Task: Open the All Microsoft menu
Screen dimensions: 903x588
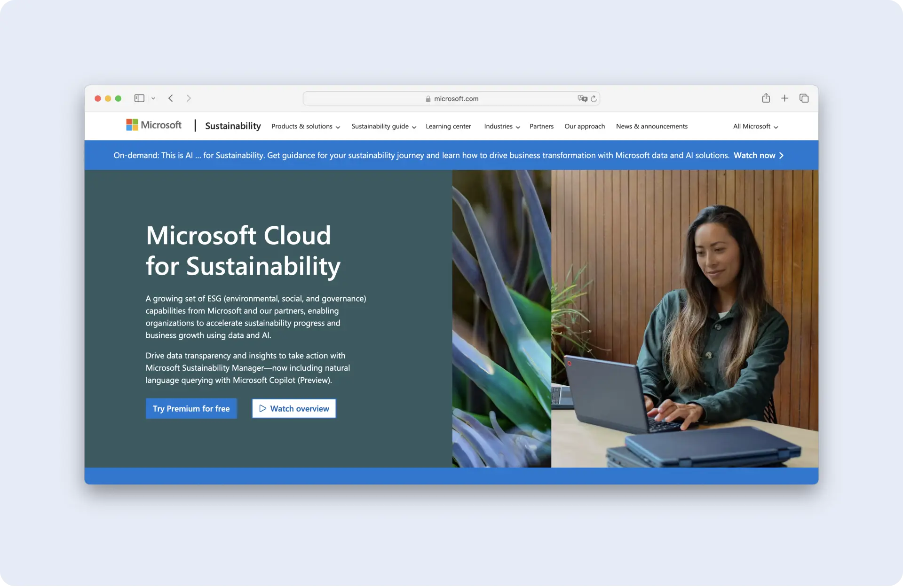Action: (755, 127)
